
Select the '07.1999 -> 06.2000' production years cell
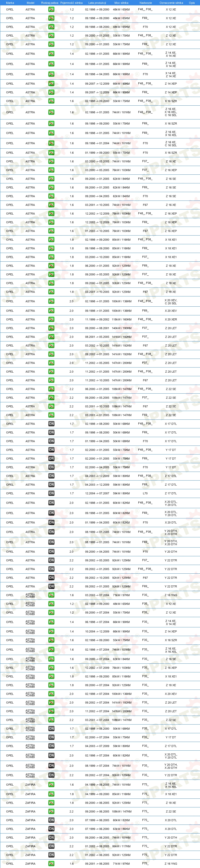point(97,829)
